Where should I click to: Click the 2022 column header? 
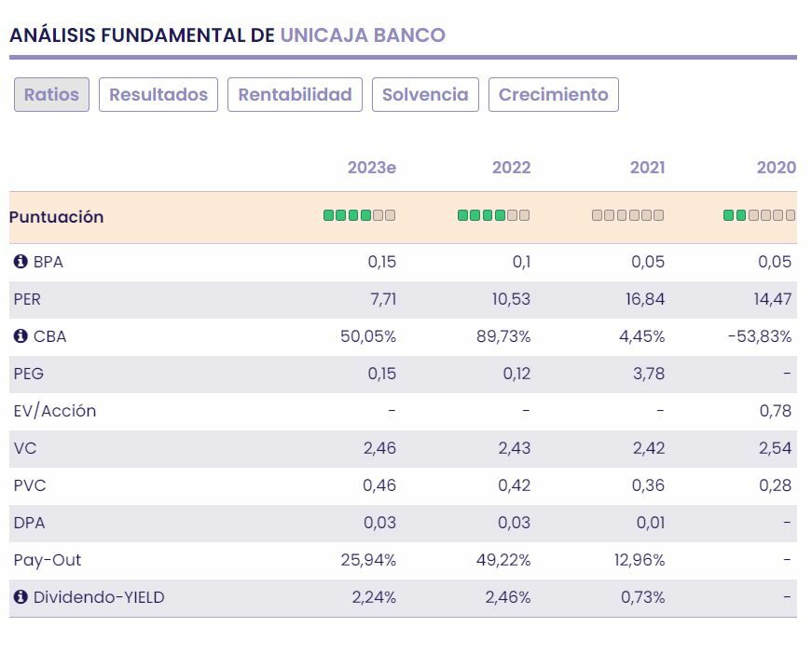click(x=511, y=168)
